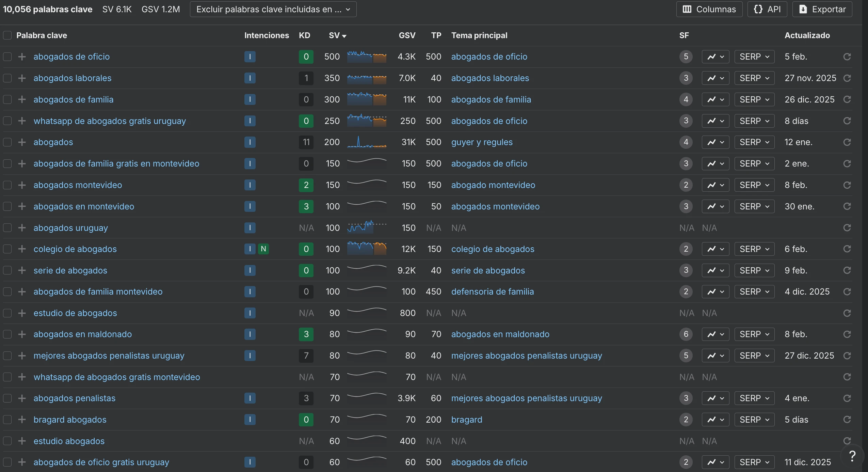868x472 pixels.
Task: Sort by 'Actualizado' column header
Action: [807, 35]
